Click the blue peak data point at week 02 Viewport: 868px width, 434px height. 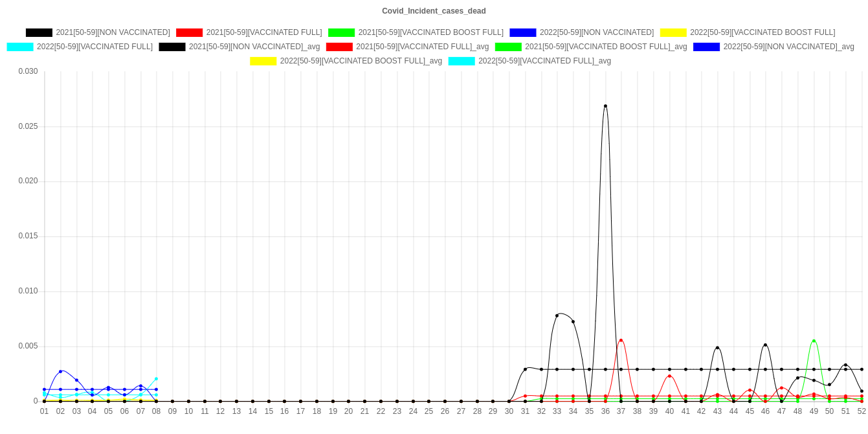61,371
